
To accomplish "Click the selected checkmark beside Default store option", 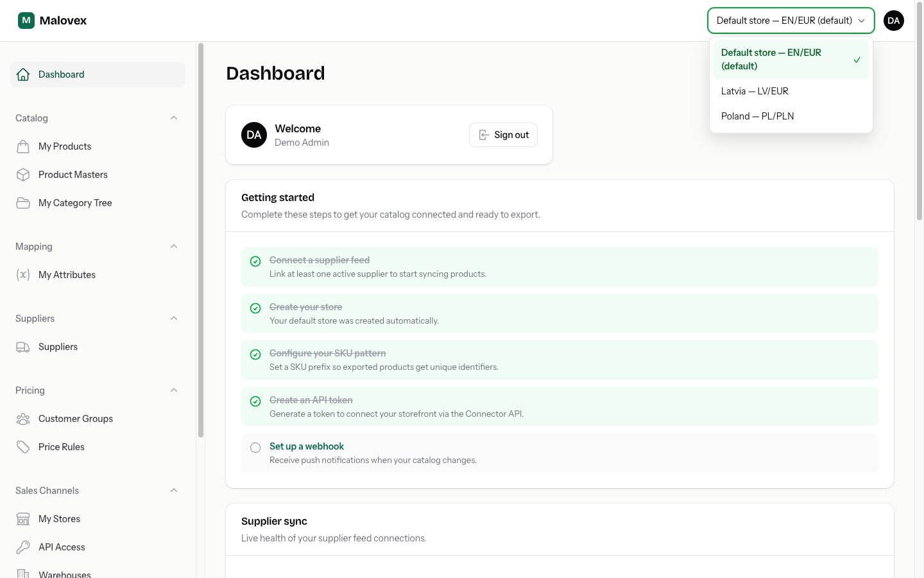I will [x=857, y=60].
